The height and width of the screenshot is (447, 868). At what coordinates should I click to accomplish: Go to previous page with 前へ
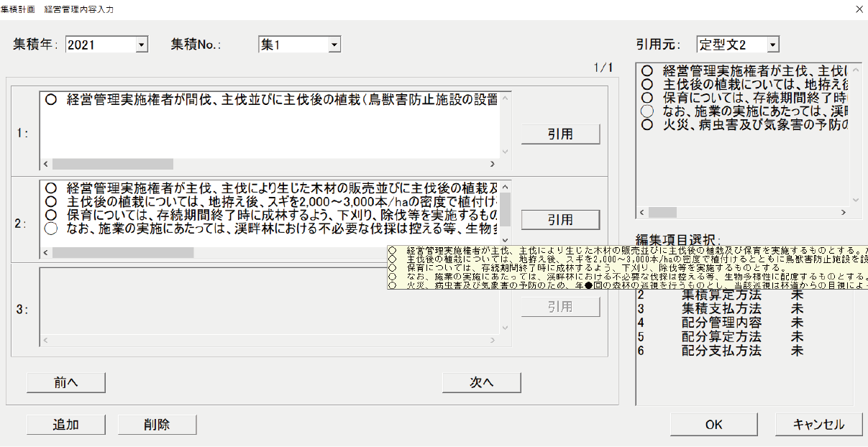[x=66, y=383]
